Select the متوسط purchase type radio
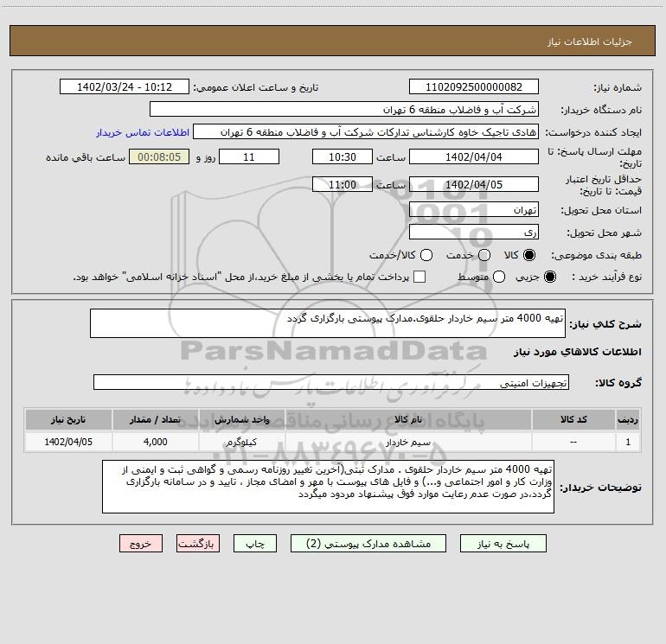The width and height of the screenshot is (666, 644). click(x=499, y=277)
